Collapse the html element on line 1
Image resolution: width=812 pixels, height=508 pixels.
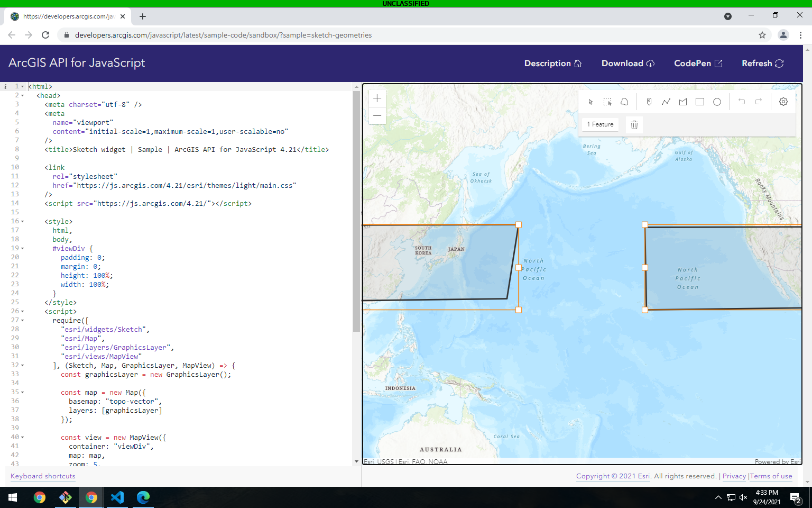coord(23,86)
